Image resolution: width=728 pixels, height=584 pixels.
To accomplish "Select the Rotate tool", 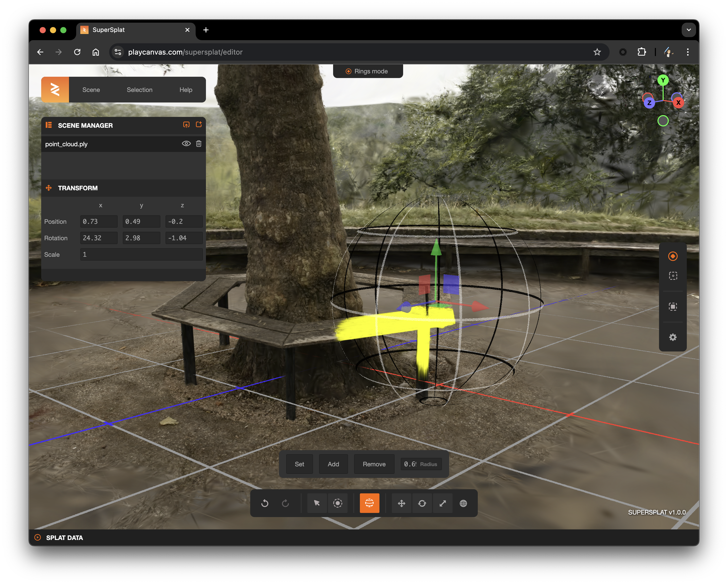I will coord(422,503).
